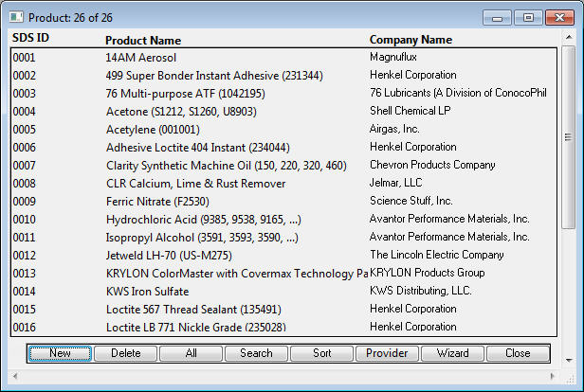Click the All button
Viewport: 584px width, 392px height.
[191, 353]
